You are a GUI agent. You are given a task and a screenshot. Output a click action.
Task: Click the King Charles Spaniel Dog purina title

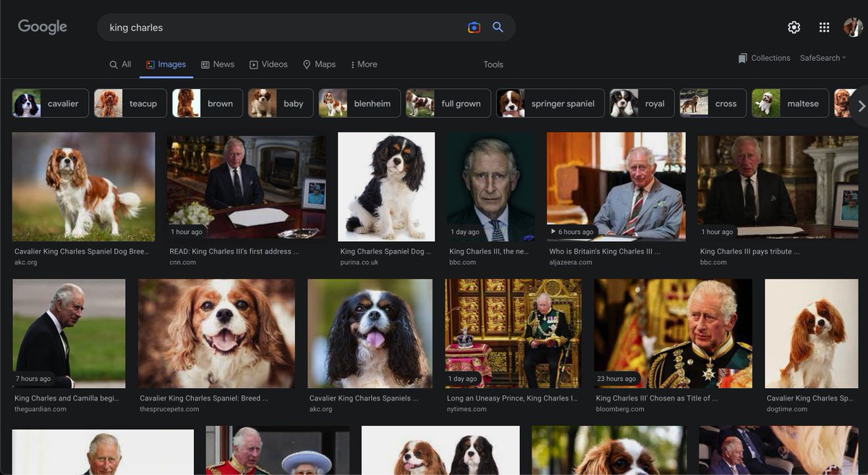click(386, 251)
